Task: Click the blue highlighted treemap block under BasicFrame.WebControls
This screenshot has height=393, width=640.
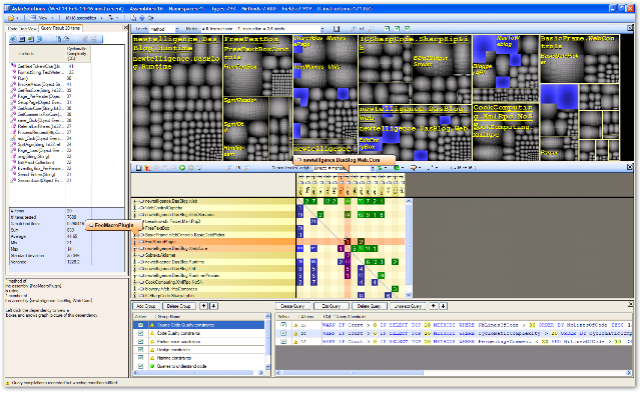Action: (x=559, y=96)
